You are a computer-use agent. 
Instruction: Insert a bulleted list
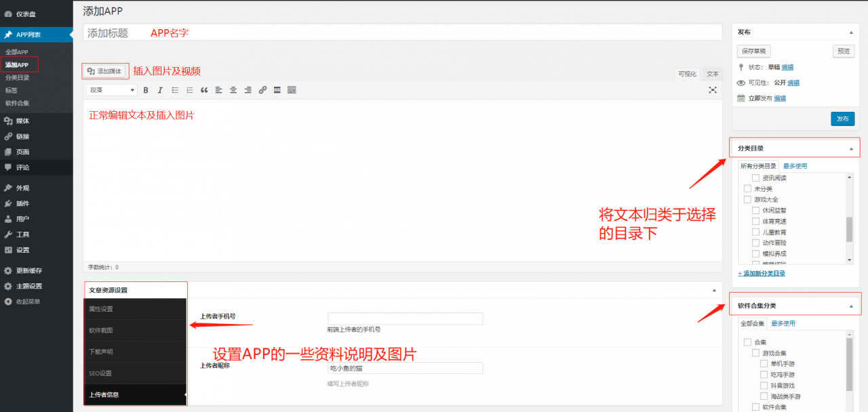(x=175, y=90)
